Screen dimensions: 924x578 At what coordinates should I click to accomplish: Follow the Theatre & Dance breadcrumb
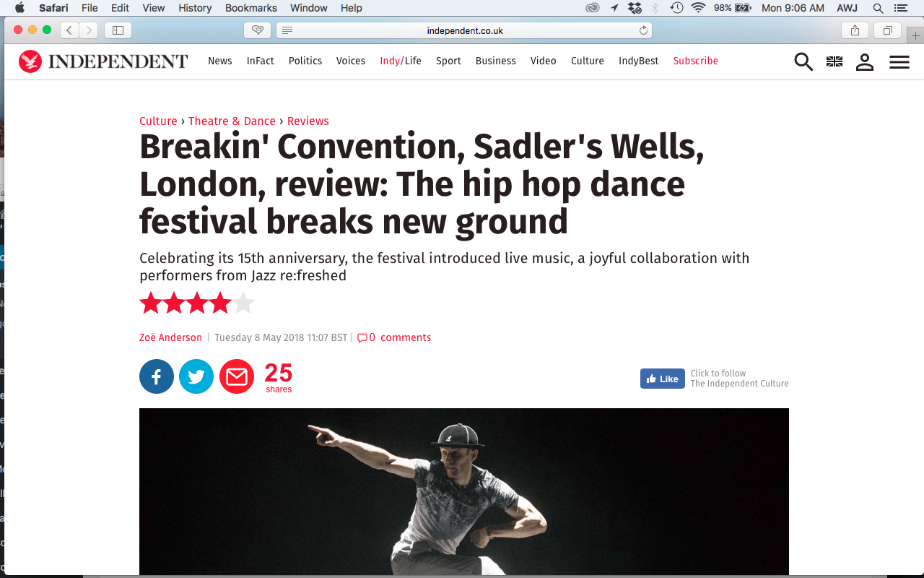click(232, 121)
